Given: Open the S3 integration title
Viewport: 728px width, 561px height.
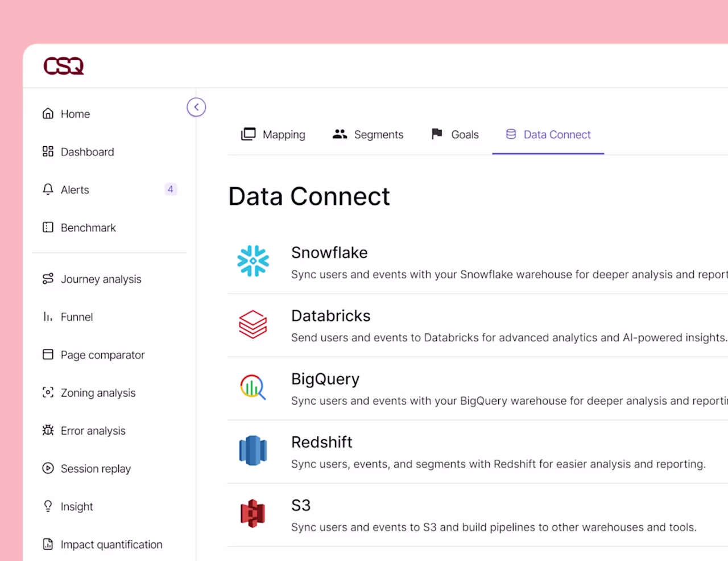Looking at the screenshot, I should tap(301, 505).
